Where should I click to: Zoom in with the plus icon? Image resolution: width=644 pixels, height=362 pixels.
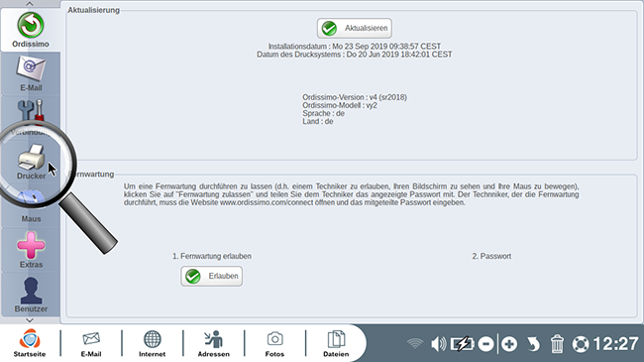[509, 344]
